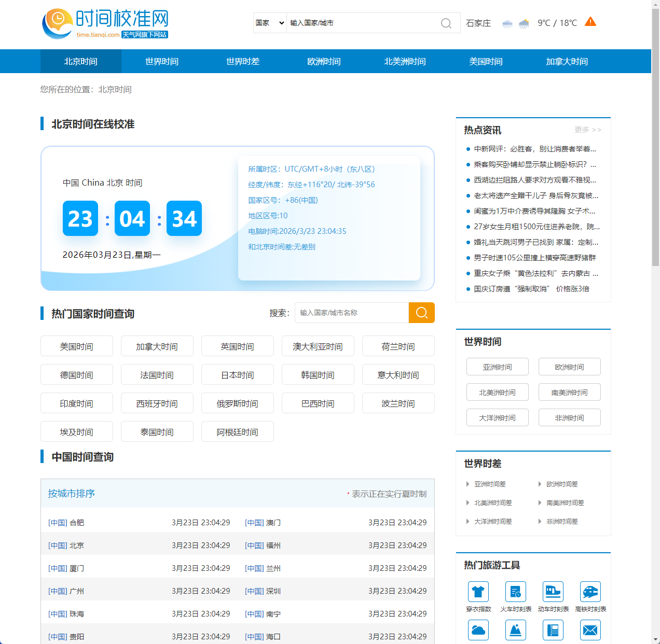Viewport: 660px width, 644px height.
Task: Select the 欧洲时间 navigation tab
Action: pyautogui.click(x=324, y=62)
